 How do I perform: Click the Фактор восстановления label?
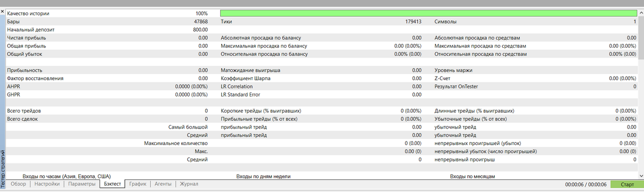(35, 78)
